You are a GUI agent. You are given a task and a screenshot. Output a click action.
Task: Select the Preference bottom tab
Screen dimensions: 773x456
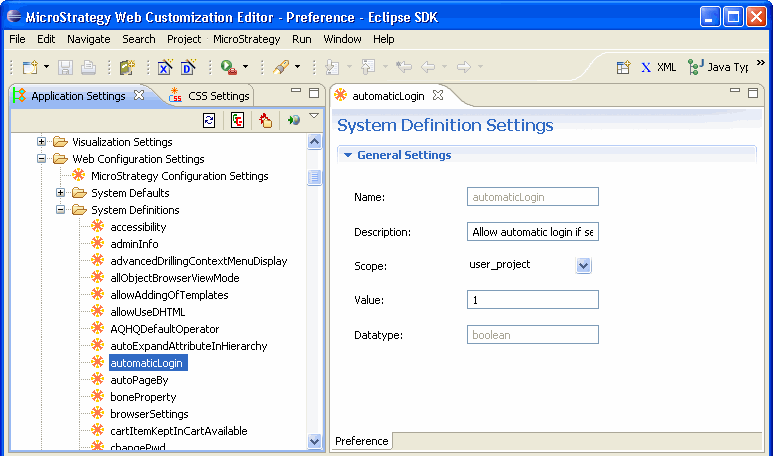tap(361, 441)
